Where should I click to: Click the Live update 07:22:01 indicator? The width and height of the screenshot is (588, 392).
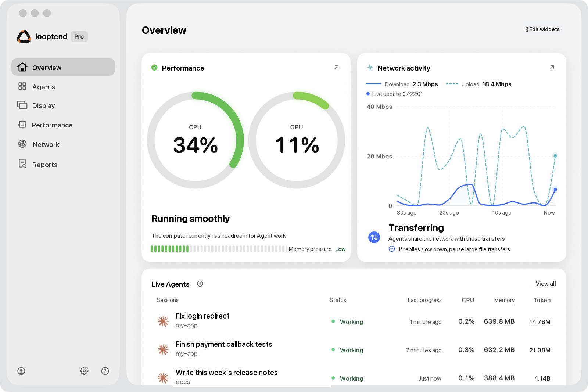pyautogui.click(x=395, y=94)
